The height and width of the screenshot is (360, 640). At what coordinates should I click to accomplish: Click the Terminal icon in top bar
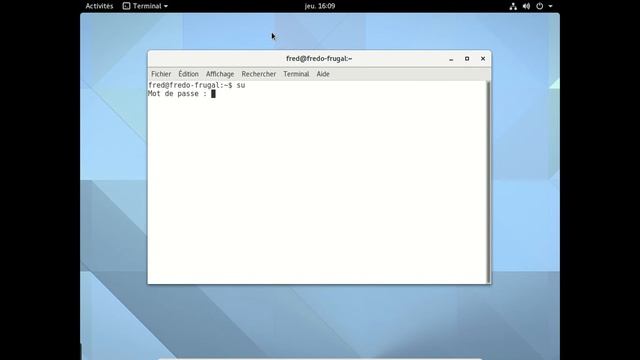click(x=127, y=6)
